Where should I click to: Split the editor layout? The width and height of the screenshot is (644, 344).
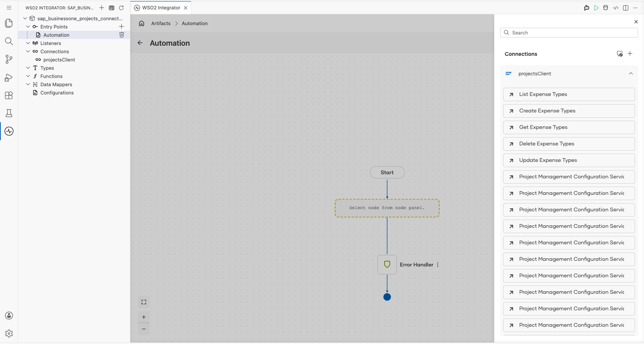pos(626,8)
